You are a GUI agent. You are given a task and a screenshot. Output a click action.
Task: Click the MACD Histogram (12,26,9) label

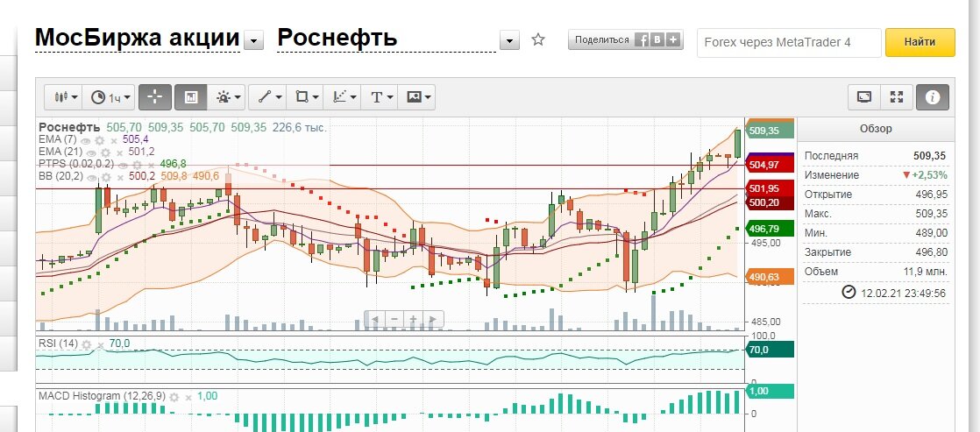102,397
